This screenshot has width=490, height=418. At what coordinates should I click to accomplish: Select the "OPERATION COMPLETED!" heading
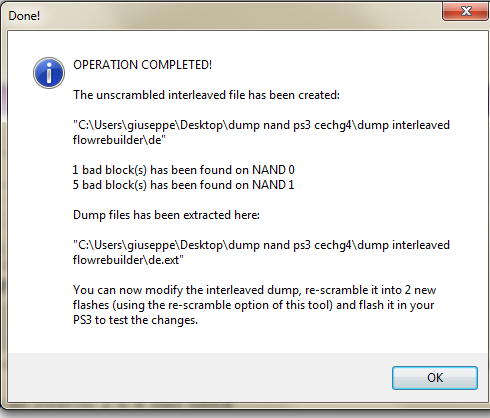[x=142, y=65]
